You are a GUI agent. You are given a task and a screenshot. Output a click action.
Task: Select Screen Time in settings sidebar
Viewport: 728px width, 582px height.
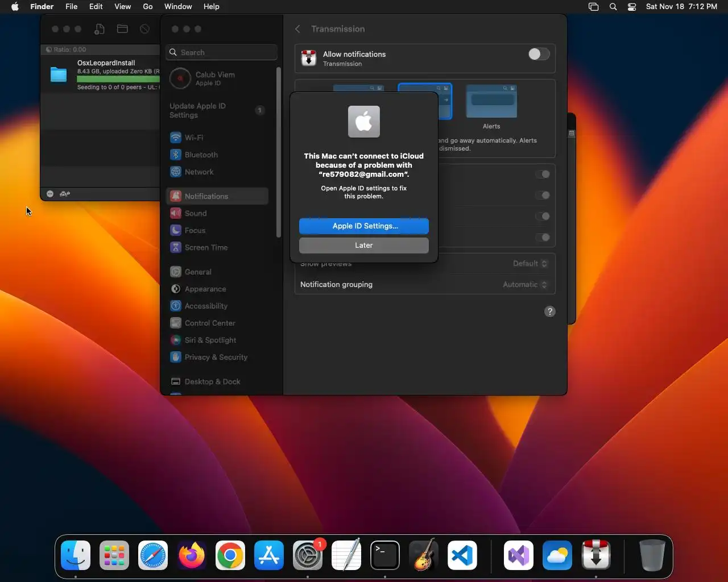pos(217,248)
